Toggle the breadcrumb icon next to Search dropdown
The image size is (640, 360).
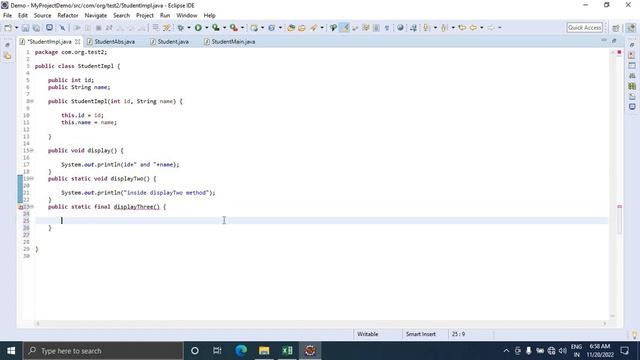[333, 28]
